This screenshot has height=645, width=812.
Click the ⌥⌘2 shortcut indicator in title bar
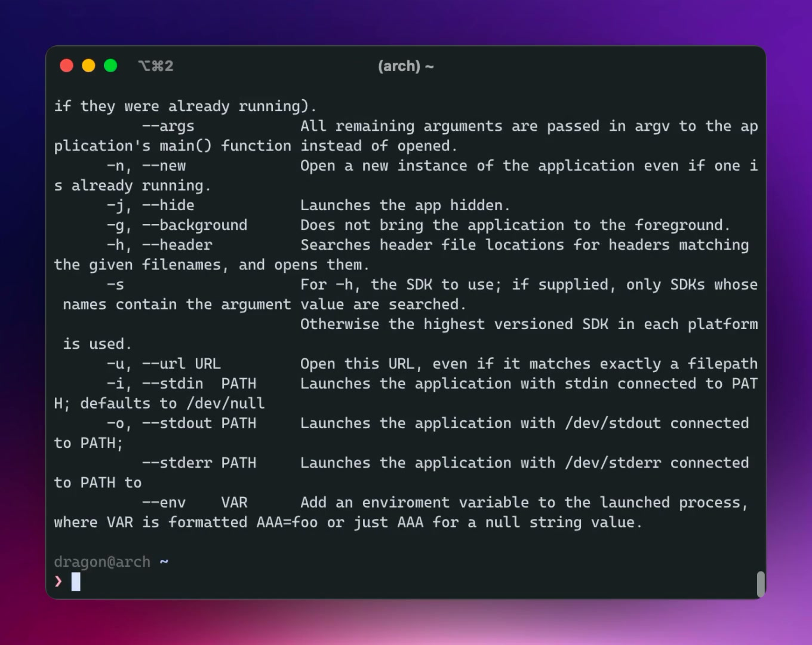coord(156,66)
